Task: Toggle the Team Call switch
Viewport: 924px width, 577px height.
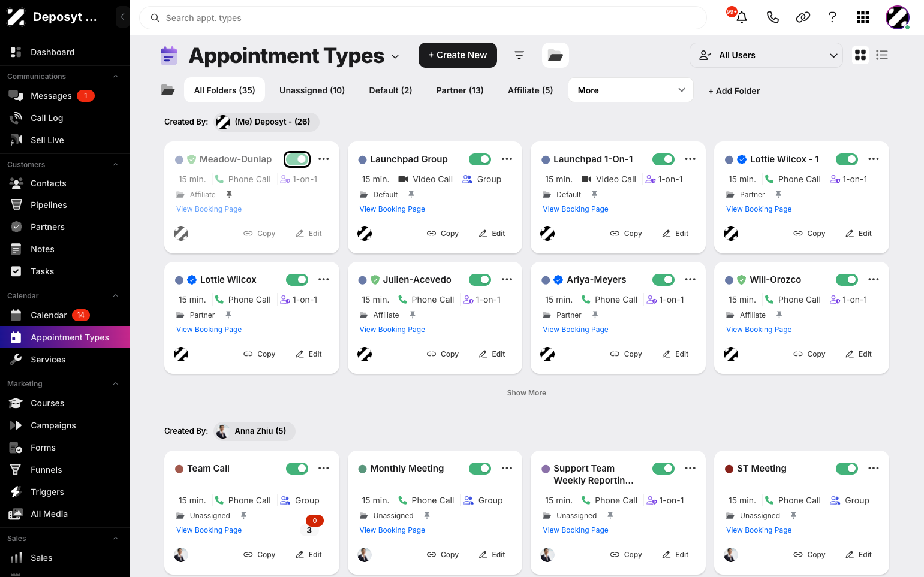Action: [297, 469]
